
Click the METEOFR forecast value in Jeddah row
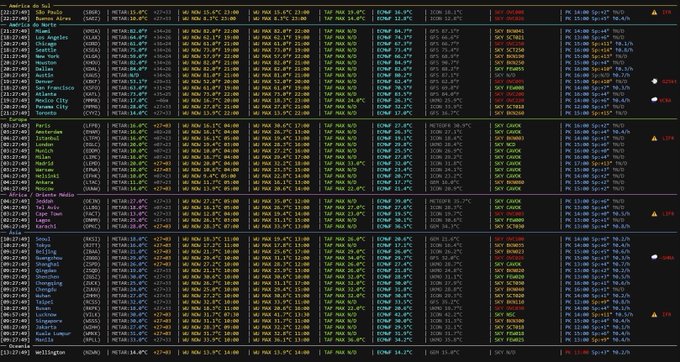point(450,201)
